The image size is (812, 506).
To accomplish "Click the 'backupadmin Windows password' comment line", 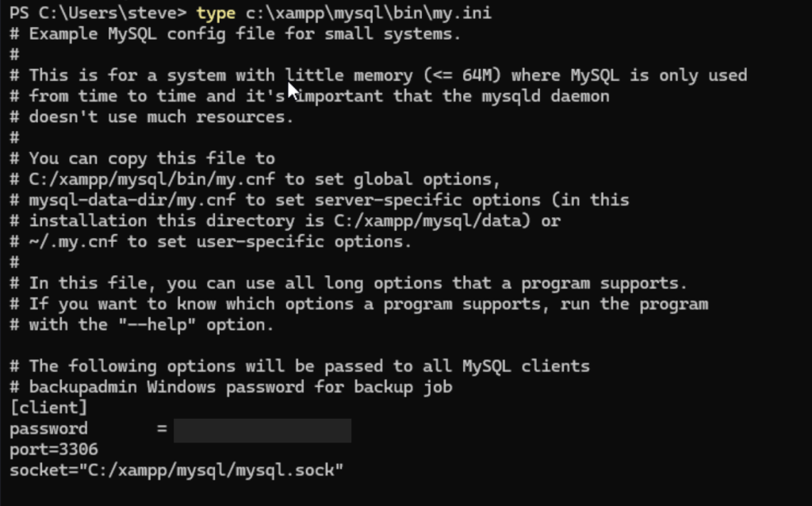I will [x=240, y=386].
